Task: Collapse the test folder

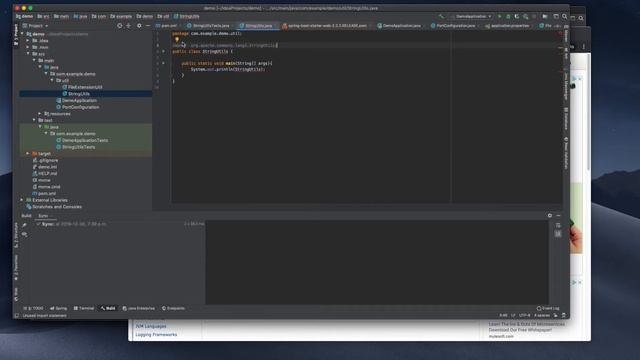Action: (x=34, y=120)
